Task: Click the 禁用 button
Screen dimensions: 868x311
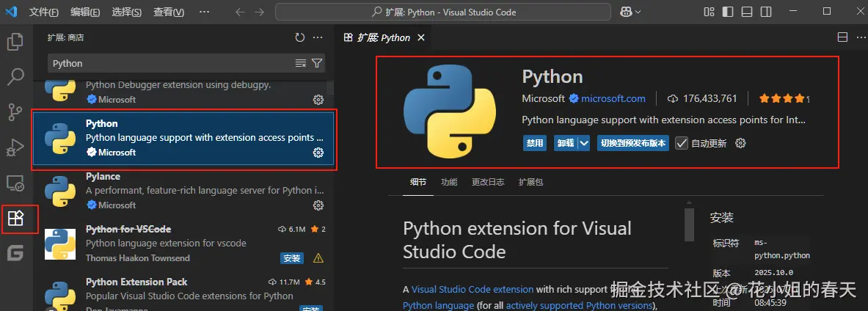Action: tap(535, 143)
